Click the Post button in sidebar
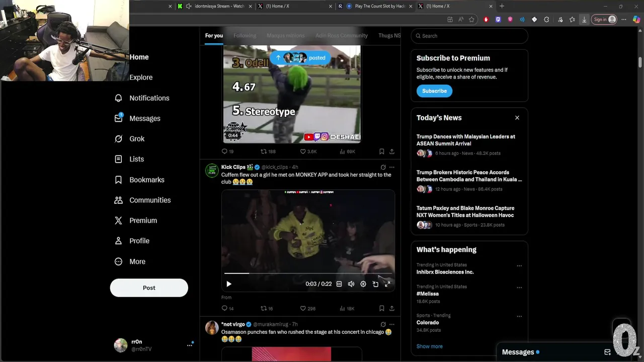The width and height of the screenshot is (644, 362). 149,288
